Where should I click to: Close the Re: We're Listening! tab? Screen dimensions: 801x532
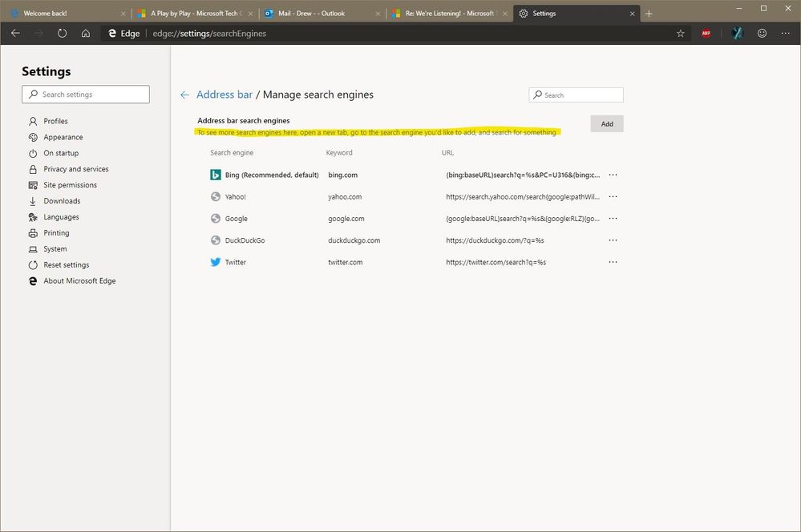(x=505, y=14)
